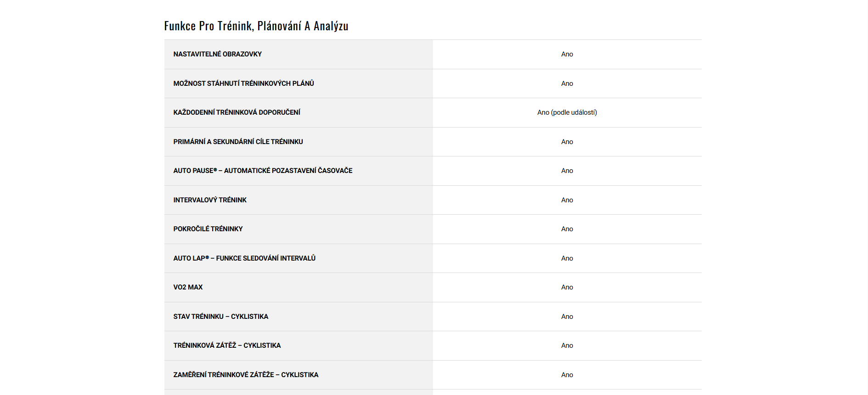Select the 'Ano (podle událostí)' value
868x395 pixels.
click(x=567, y=112)
